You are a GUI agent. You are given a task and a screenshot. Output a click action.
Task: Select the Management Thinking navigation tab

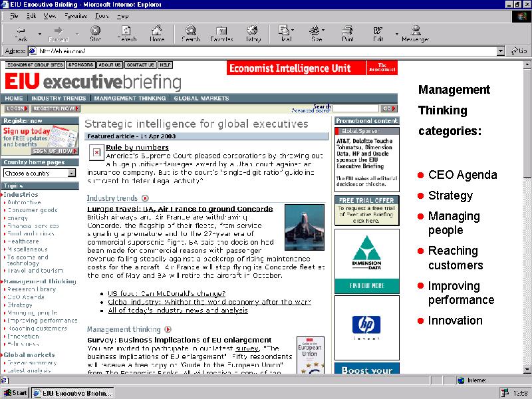click(x=130, y=98)
